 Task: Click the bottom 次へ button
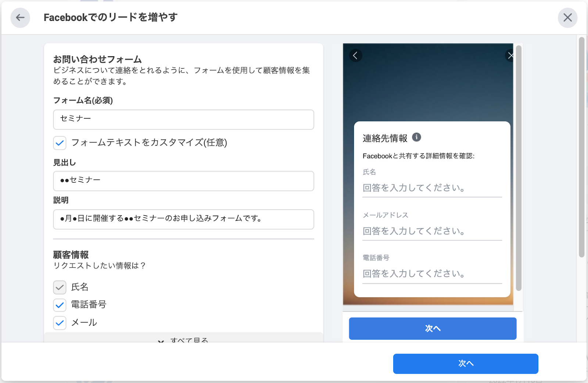pos(466,364)
